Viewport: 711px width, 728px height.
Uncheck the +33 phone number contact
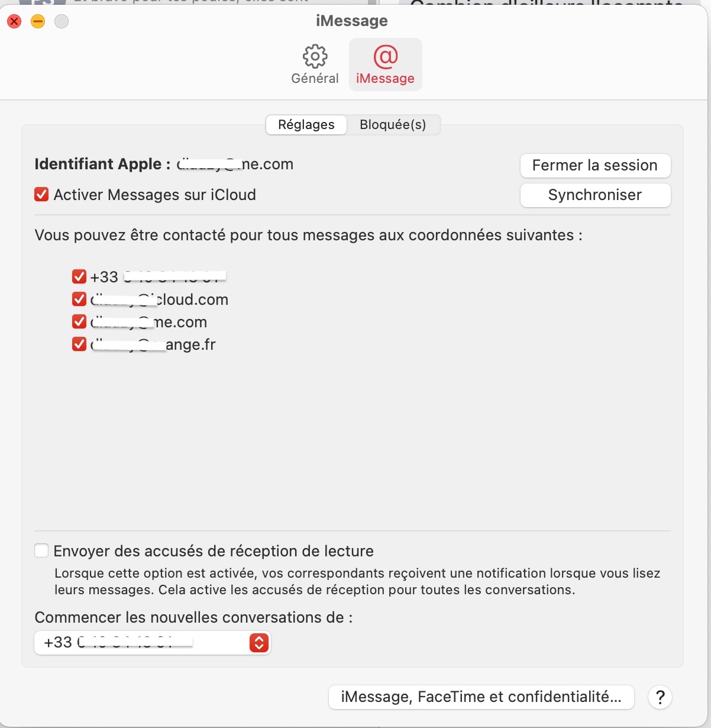pos(79,276)
